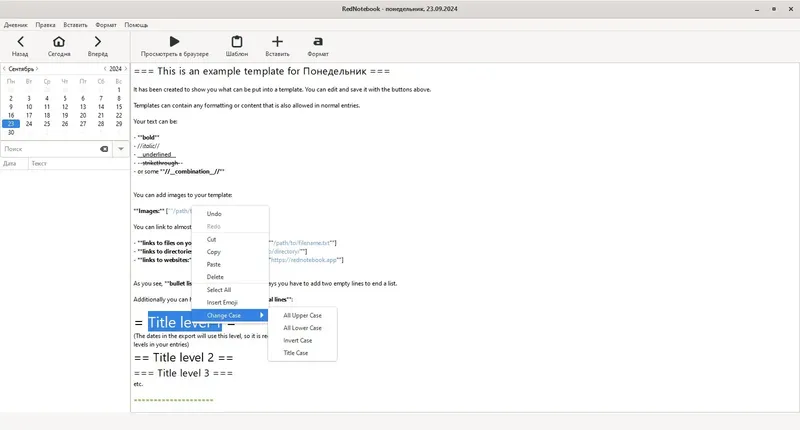The height and width of the screenshot is (430, 800).
Task: Clear the search field with backspace icon
Action: (104, 149)
